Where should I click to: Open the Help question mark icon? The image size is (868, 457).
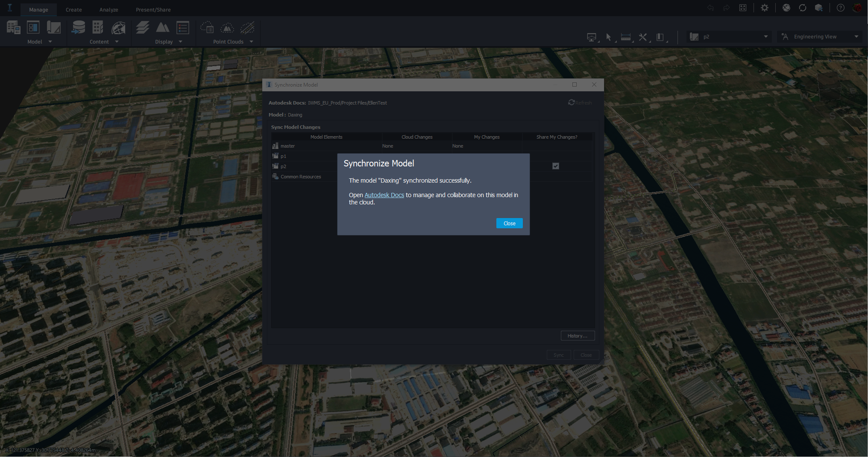(841, 8)
